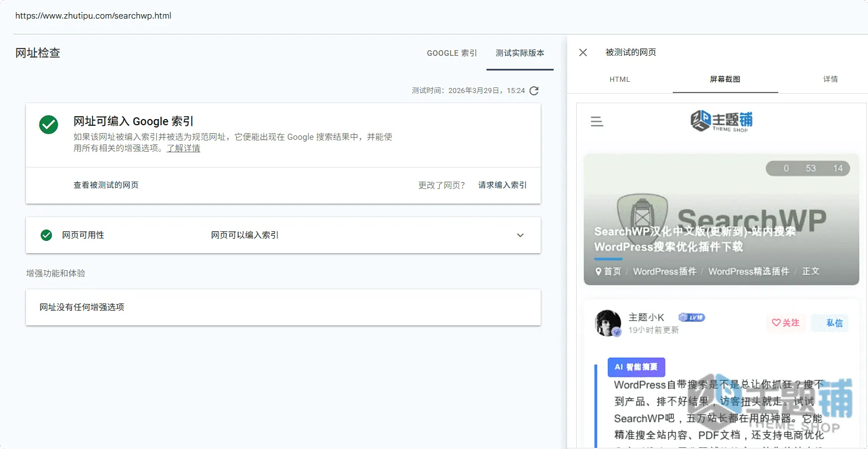Click the article stats pill 0 53 14
This screenshot has width=868, height=449.
pos(808,168)
